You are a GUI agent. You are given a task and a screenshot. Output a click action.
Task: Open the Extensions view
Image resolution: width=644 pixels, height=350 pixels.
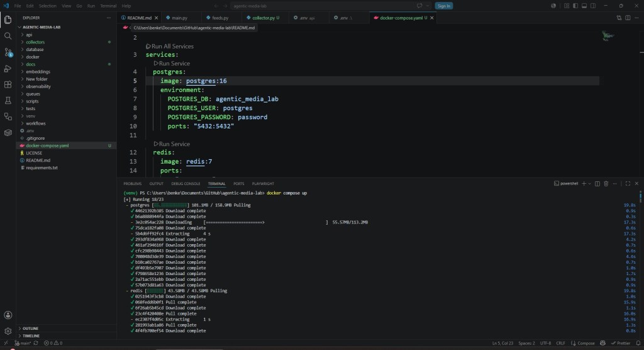coord(8,84)
